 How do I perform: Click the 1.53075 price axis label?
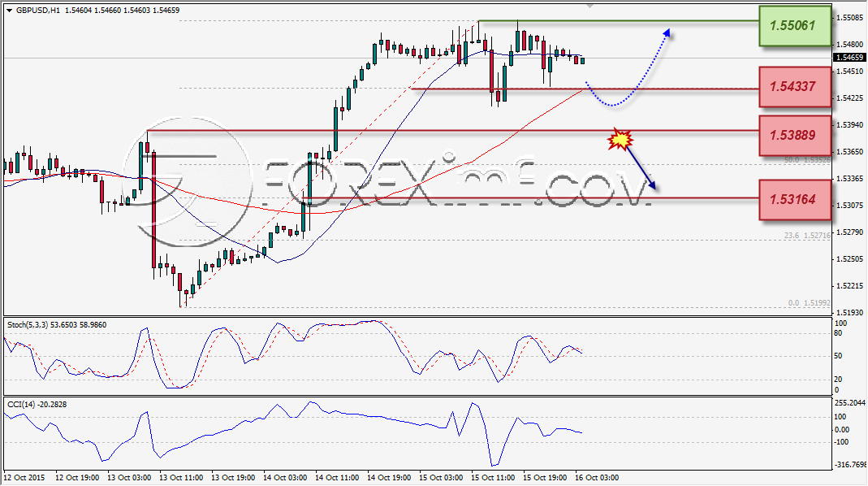coord(849,205)
